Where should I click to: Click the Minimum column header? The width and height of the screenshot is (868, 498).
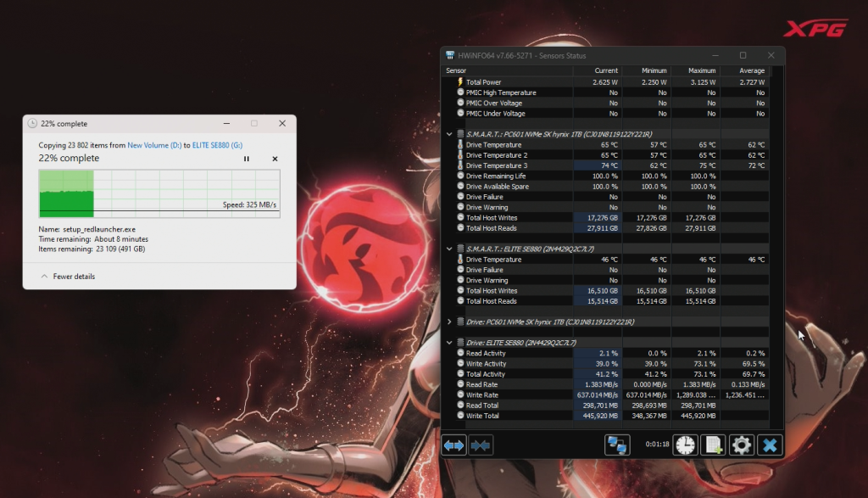tap(647, 71)
